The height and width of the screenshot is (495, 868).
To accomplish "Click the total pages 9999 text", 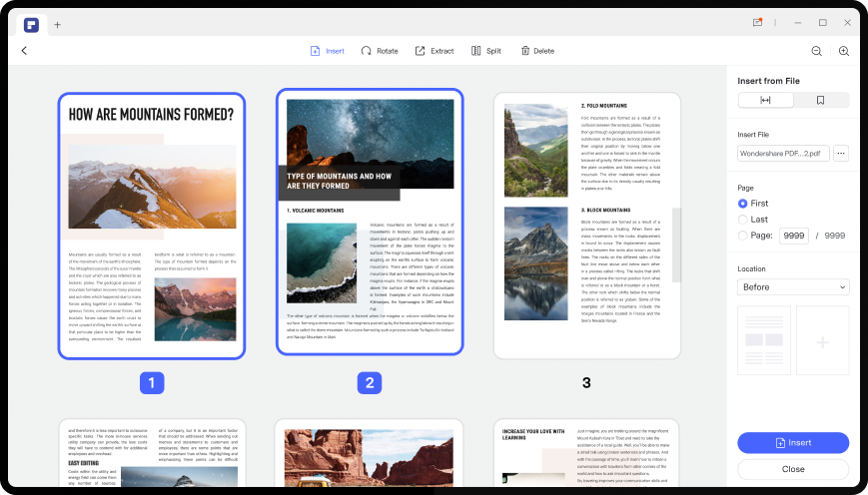I will tap(835, 236).
